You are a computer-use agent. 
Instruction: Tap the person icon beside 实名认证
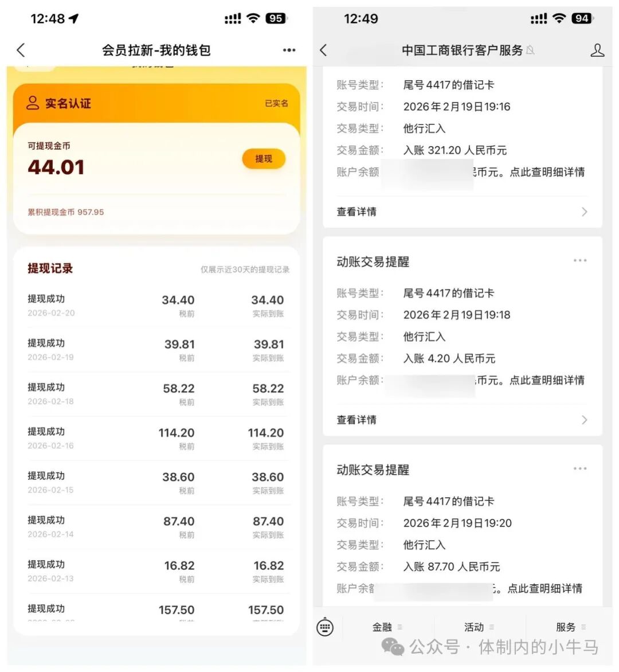(x=33, y=103)
